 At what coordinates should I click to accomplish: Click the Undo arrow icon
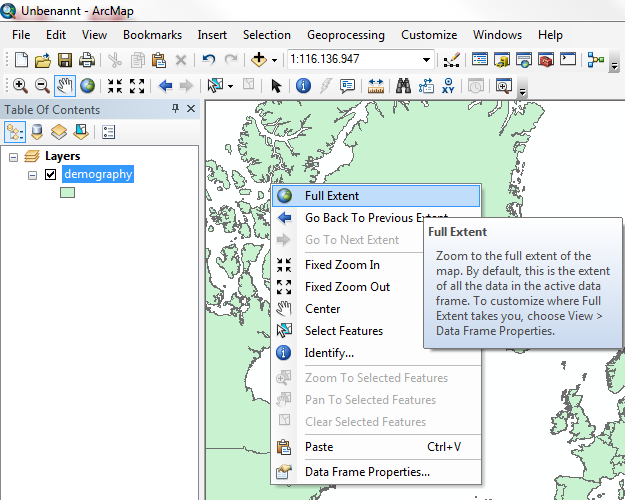click(208, 60)
